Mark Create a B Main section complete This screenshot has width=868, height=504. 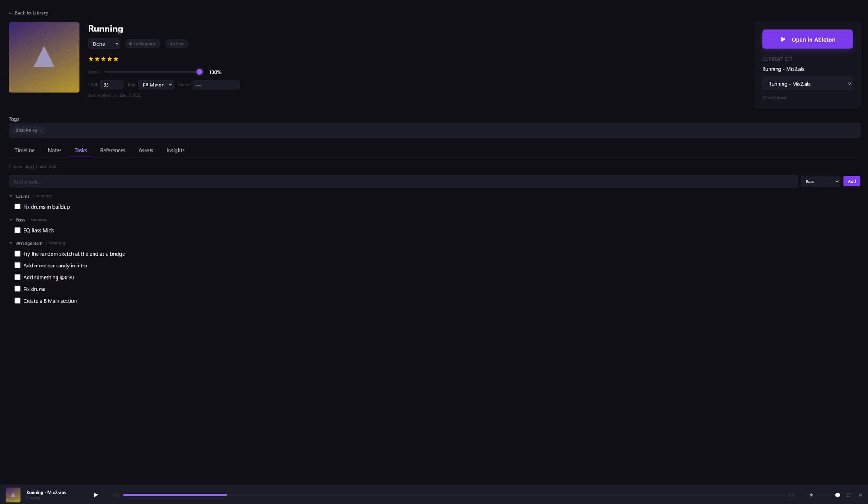pos(18,301)
